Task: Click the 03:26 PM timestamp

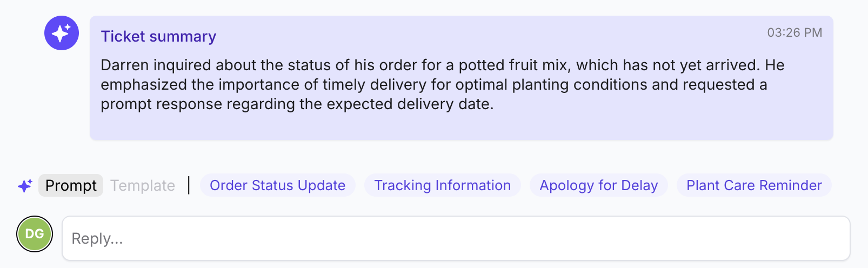Action: coord(794,32)
